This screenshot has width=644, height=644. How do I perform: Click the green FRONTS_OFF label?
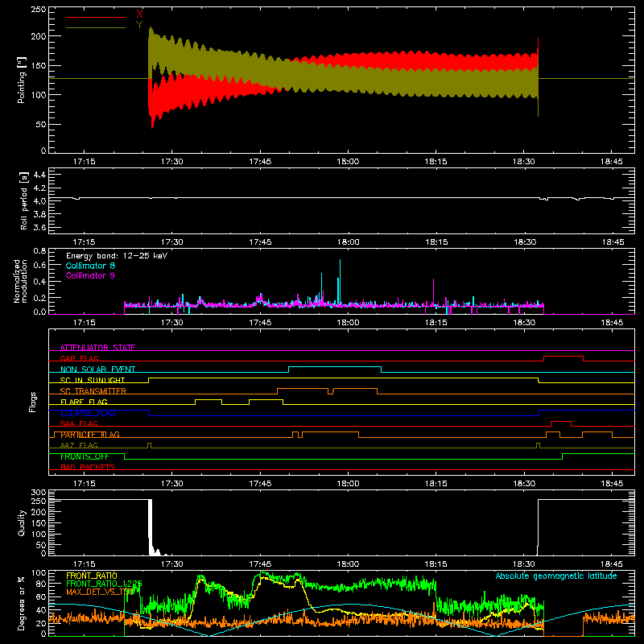85,456
